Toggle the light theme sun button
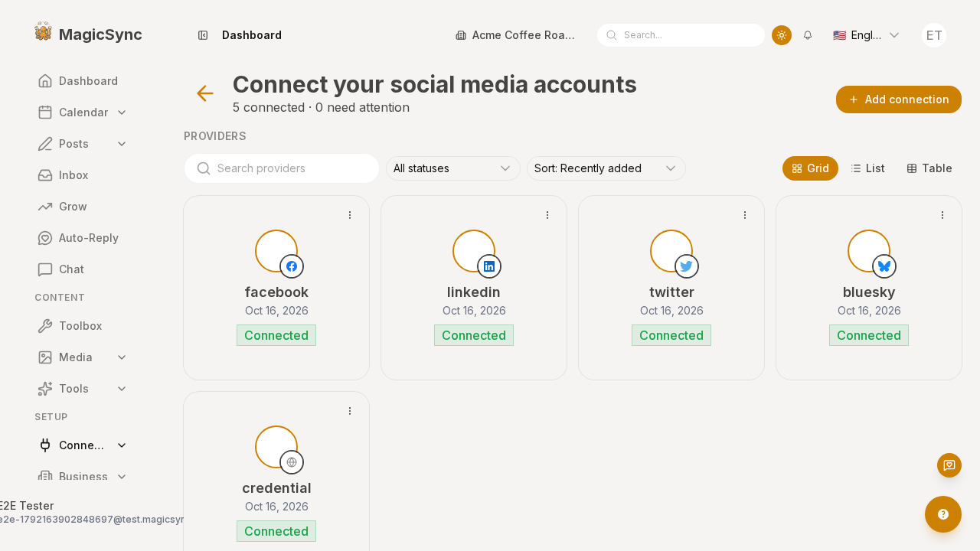This screenshot has height=551, width=980. tap(782, 35)
